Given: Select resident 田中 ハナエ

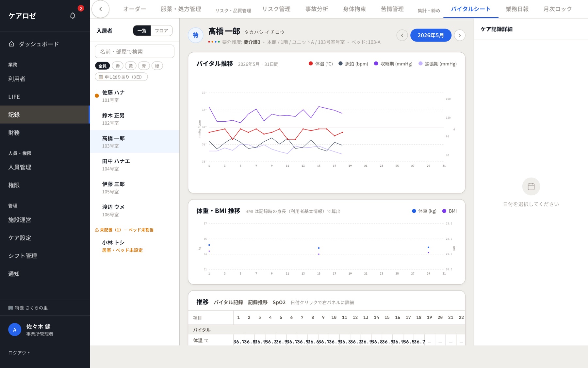Looking at the screenshot, I should (x=135, y=165).
